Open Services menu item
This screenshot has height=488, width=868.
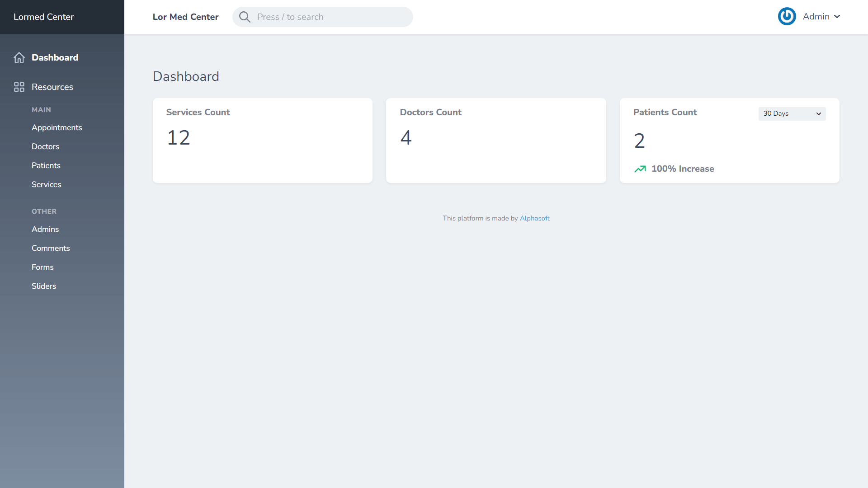(46, 184)
